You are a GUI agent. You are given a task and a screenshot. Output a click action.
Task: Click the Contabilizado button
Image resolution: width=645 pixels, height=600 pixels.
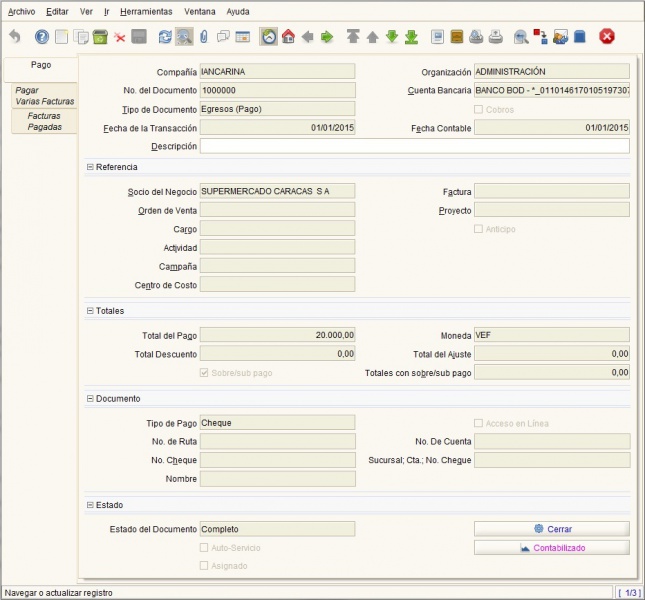pyautogui.click(x=552, y=548)
